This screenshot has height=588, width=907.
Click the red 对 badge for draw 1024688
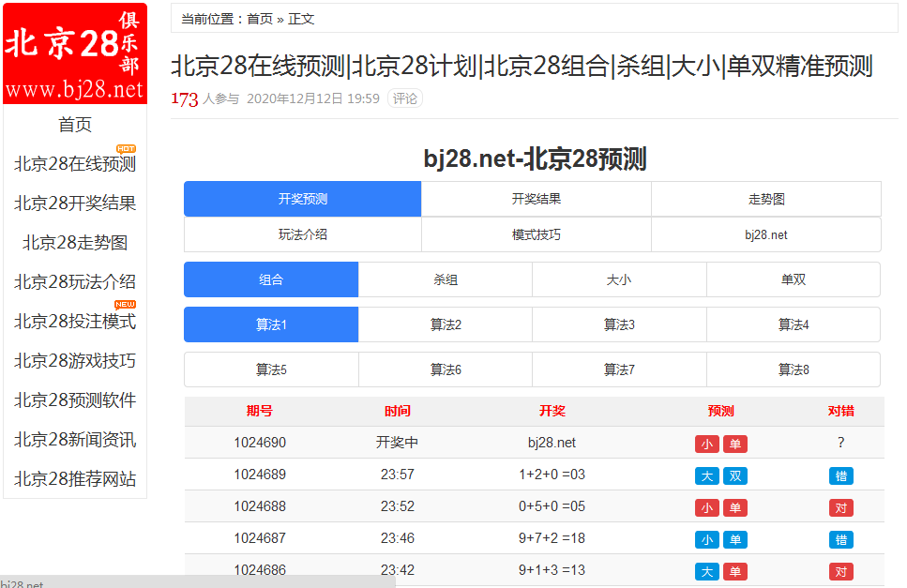[842, 507]
